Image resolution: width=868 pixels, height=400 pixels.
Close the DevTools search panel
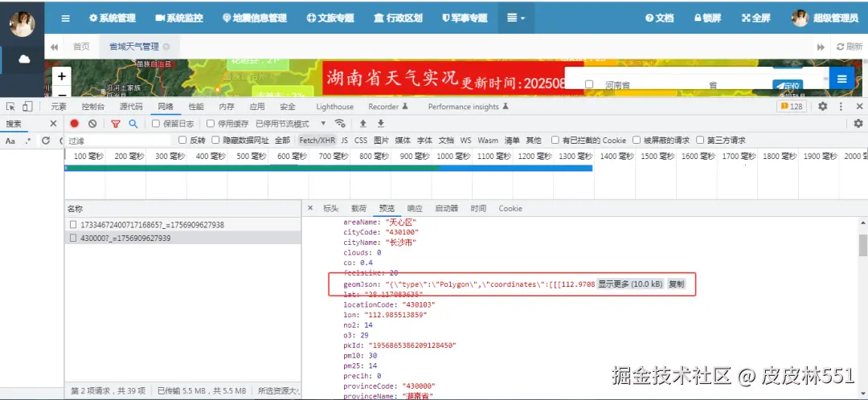(x=53, y=124)
